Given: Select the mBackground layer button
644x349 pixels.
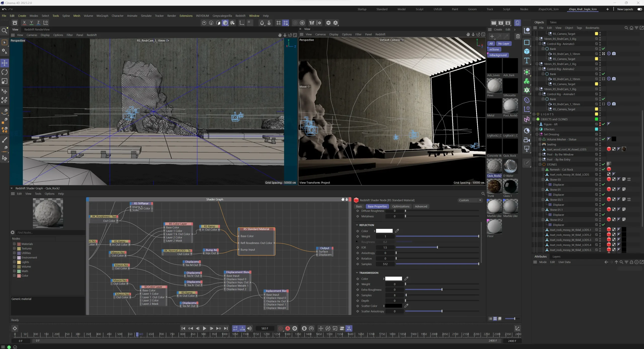Looking at the screenshot, I should pos(498,55).
